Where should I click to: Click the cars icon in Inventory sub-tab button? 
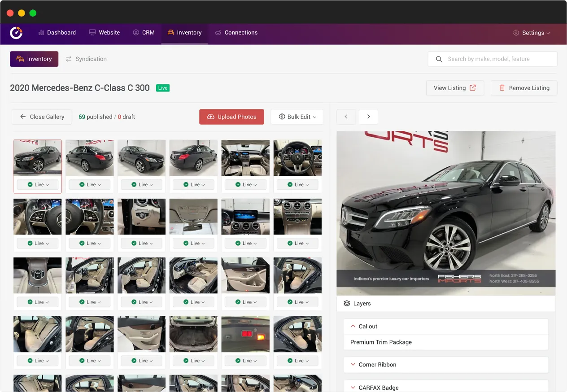coord(20,59)
